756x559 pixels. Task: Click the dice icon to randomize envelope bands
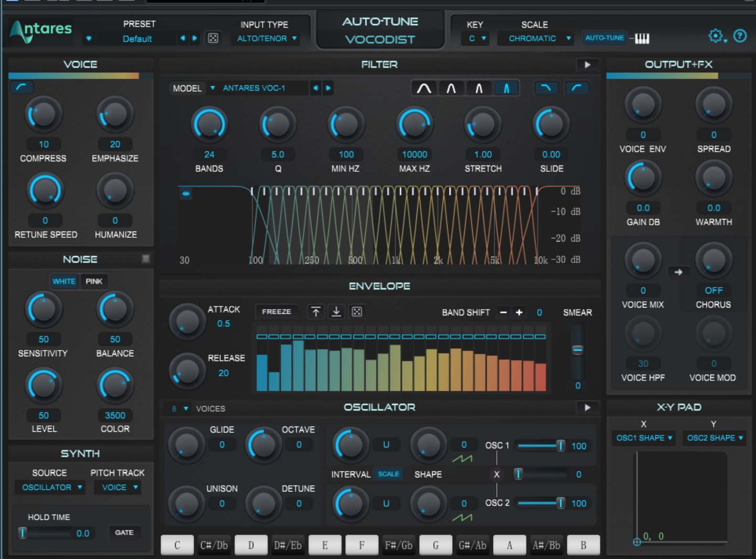357,312
